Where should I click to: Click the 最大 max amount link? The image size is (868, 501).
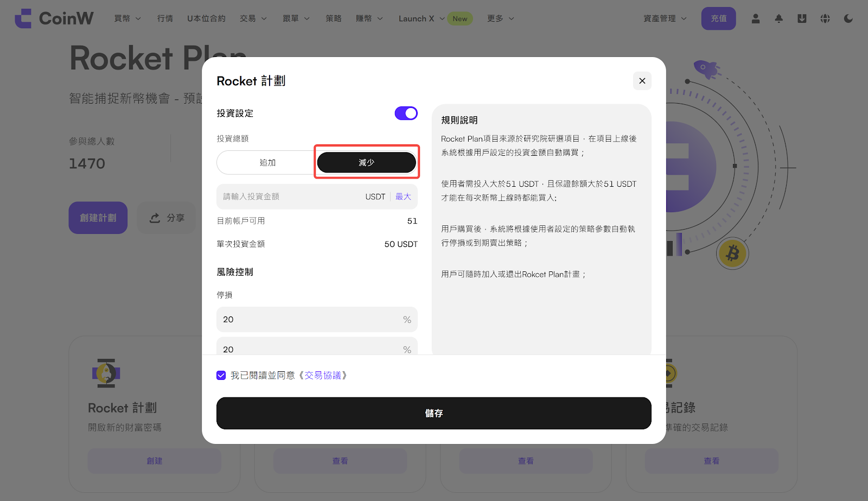pos(403,196)
